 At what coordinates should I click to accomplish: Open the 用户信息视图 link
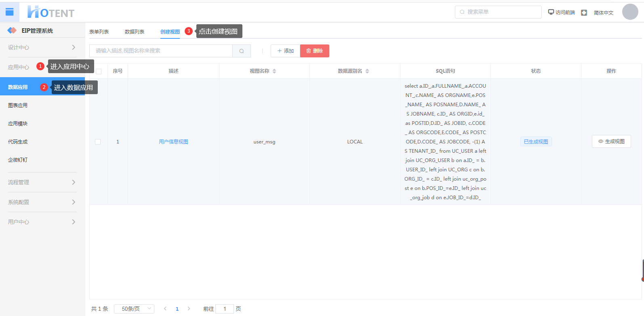(x=174, y=142)
